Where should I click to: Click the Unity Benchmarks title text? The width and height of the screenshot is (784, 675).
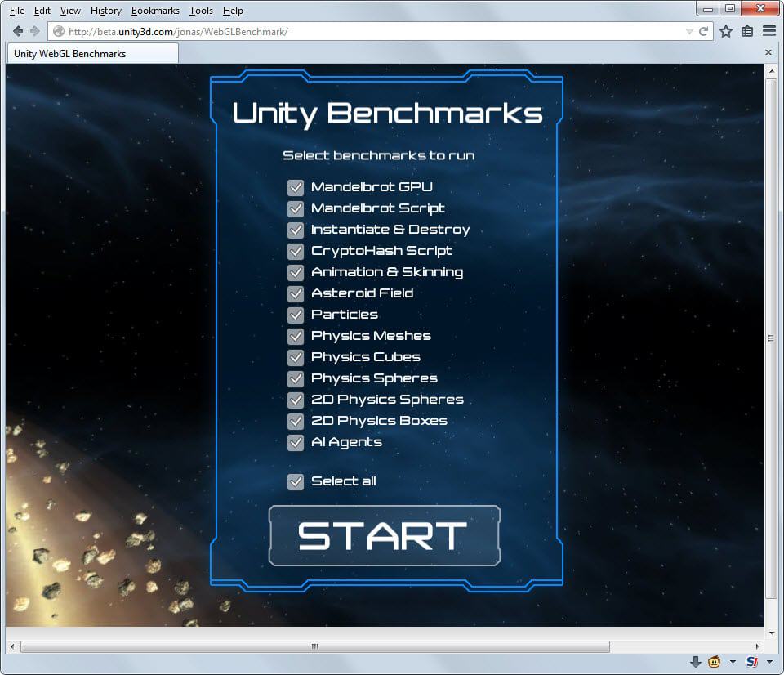click(387, 114)
